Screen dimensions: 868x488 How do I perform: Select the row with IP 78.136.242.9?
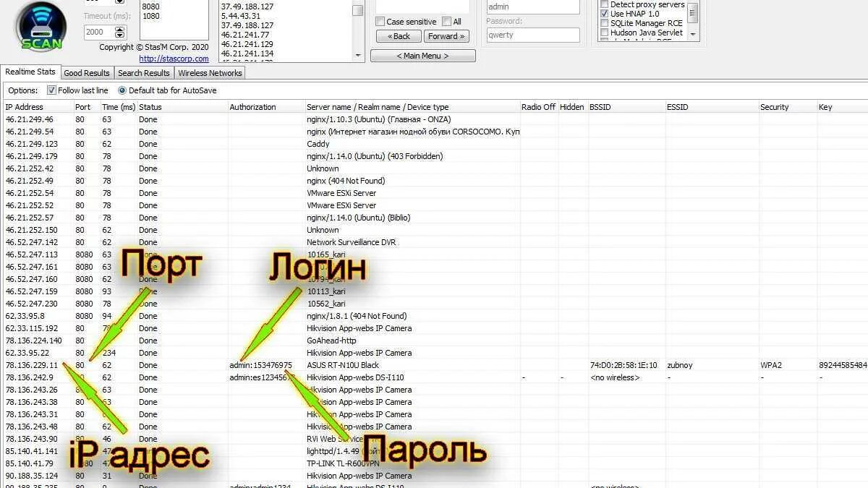pos(434,377)
